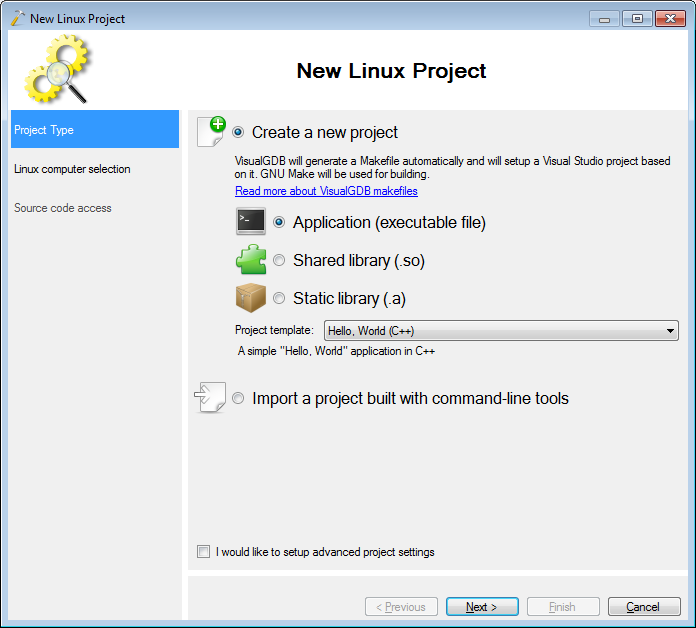The image size is (696, 628).
Task: Click the terminal icon beside Application option
Action: 251,221
